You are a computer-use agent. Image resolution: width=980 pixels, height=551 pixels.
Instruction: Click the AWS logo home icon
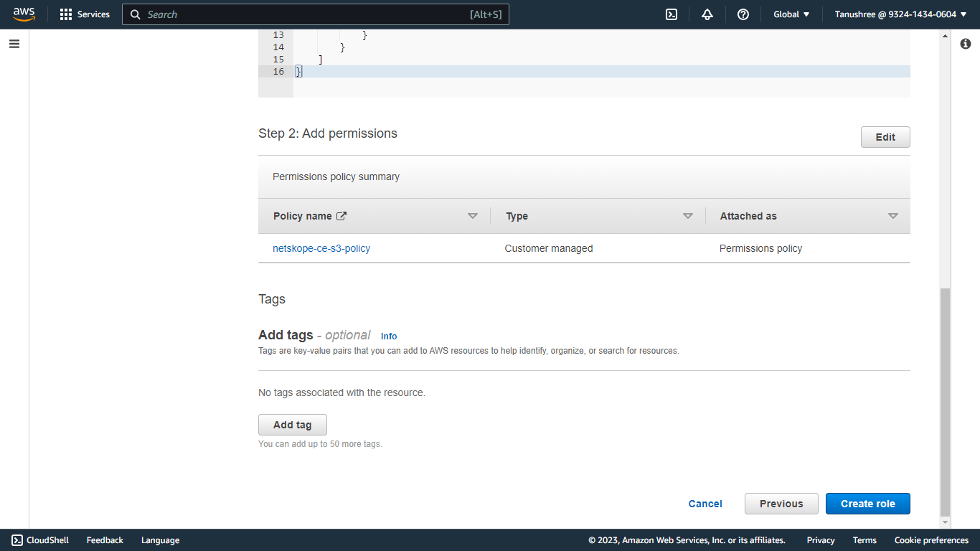click(x=24, y=14)
